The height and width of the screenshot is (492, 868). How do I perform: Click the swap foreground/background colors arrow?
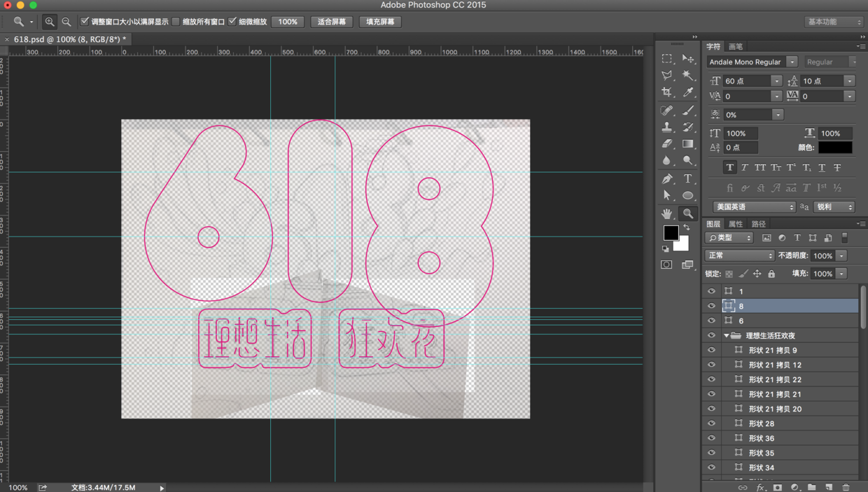pos(687,227)
